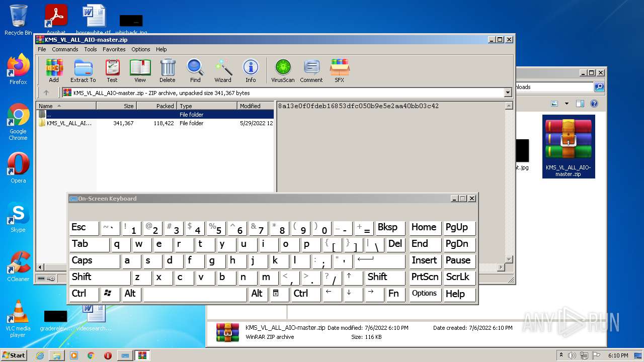The width and height of the screenshot is (644, 362).
Task: Open the File menu
Action: coord(42,49)
